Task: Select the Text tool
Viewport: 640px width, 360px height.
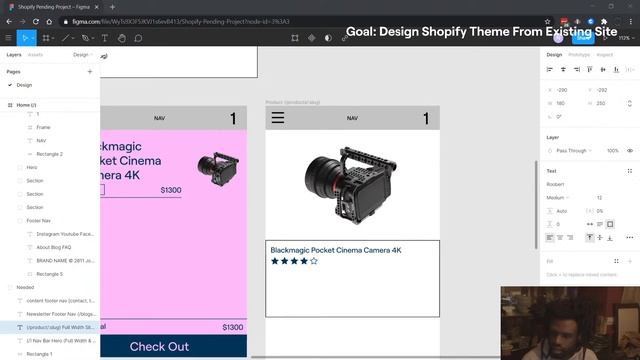Action: pyautogui.click(x=104, y=38)
